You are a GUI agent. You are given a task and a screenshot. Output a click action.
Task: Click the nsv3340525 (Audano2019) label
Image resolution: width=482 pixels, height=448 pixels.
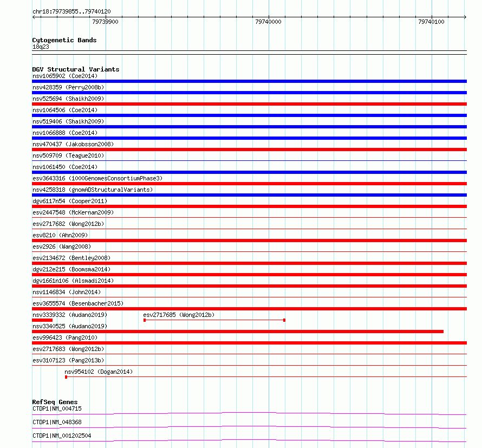pos(70,326)
